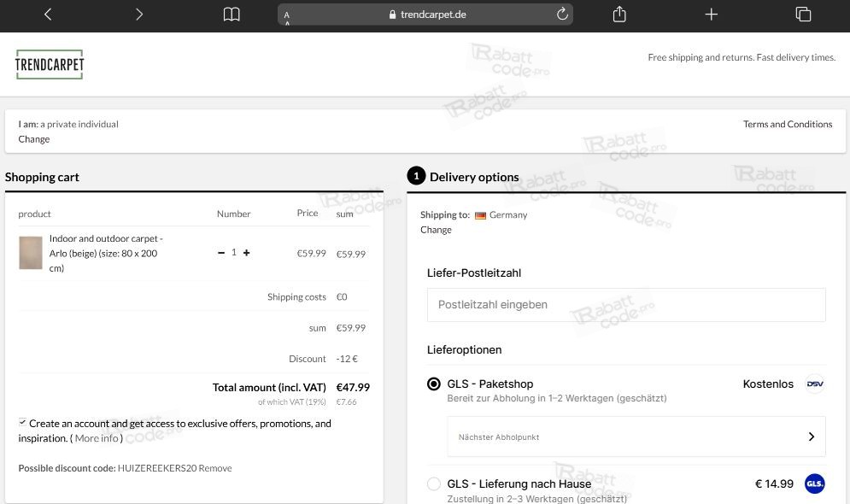Click the VAT amount €7.66
This screenshot has height=504, width=850.
pyautogui.click(x=346, y=402)
